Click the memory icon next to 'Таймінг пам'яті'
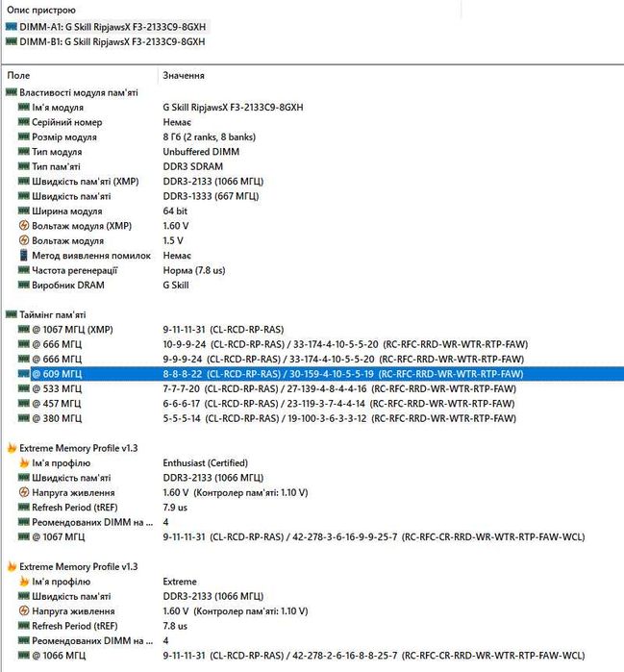The width and height of the screenshot is (624, 672). 12,314
